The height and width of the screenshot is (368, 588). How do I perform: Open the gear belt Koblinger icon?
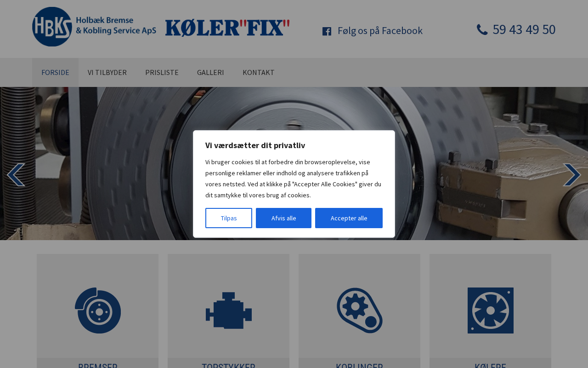coord(360,310)
